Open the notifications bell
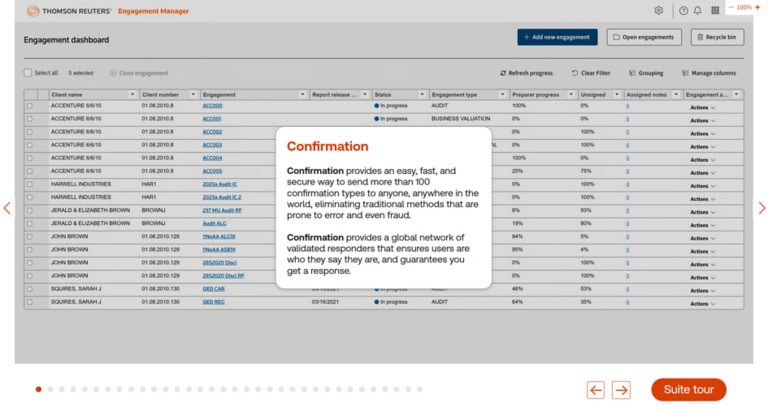Image resolution: width=768 pixels, height=410 pixels. (x=697, y=10)
